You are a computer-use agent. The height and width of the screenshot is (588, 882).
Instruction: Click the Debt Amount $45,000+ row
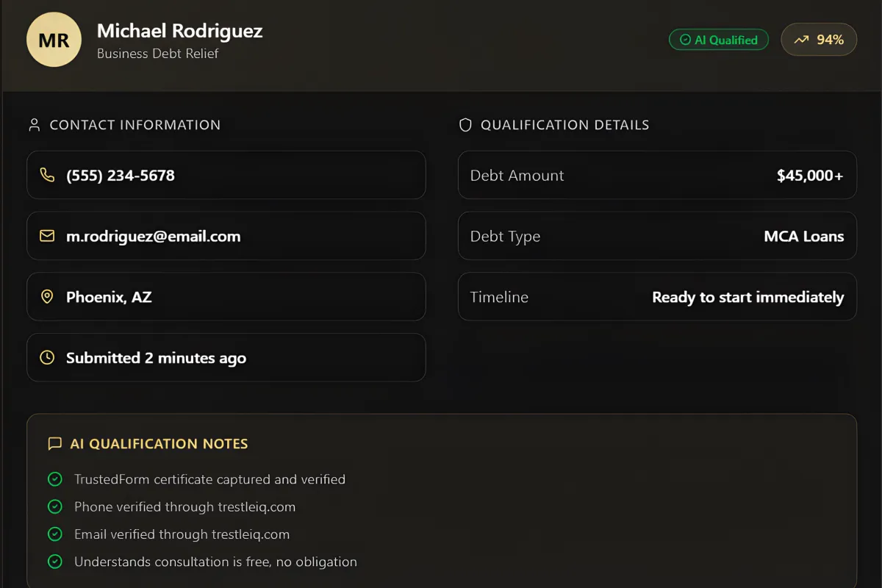pyautogui.click(x=657, y=175)
